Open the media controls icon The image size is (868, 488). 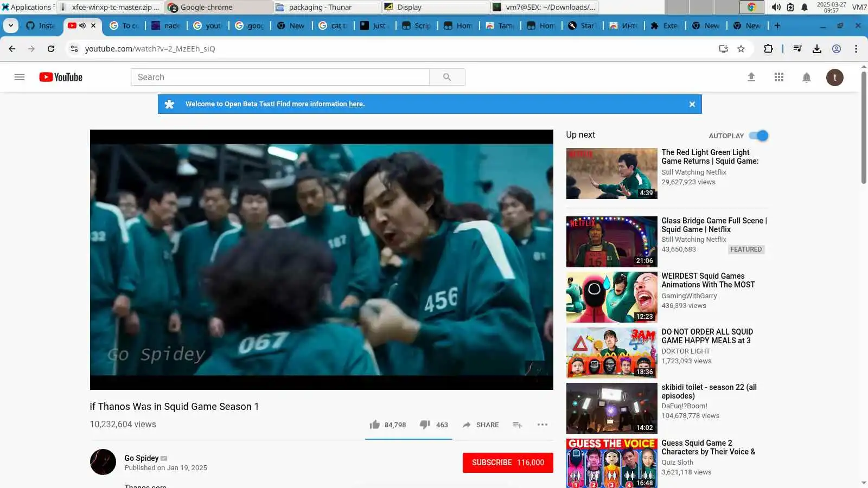797,49
